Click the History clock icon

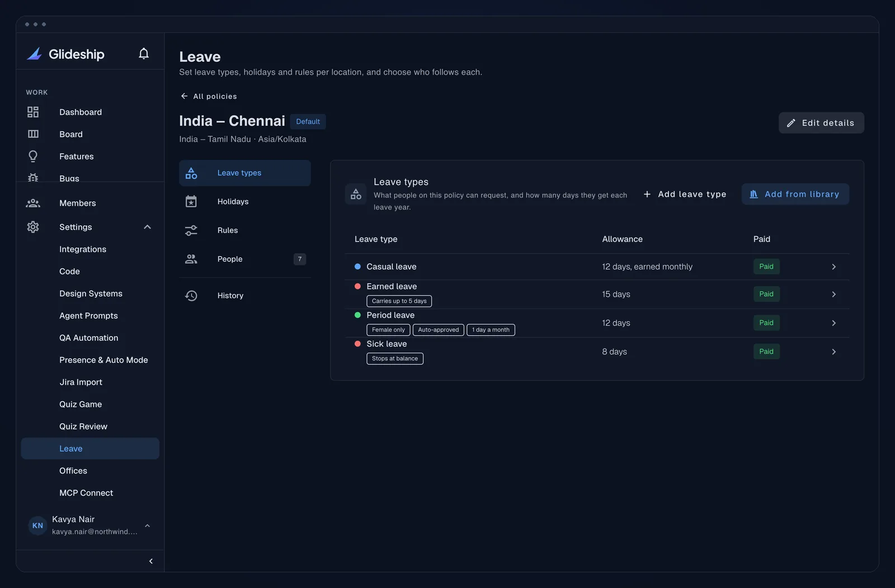pyautogui.click(x=191, y=296)
